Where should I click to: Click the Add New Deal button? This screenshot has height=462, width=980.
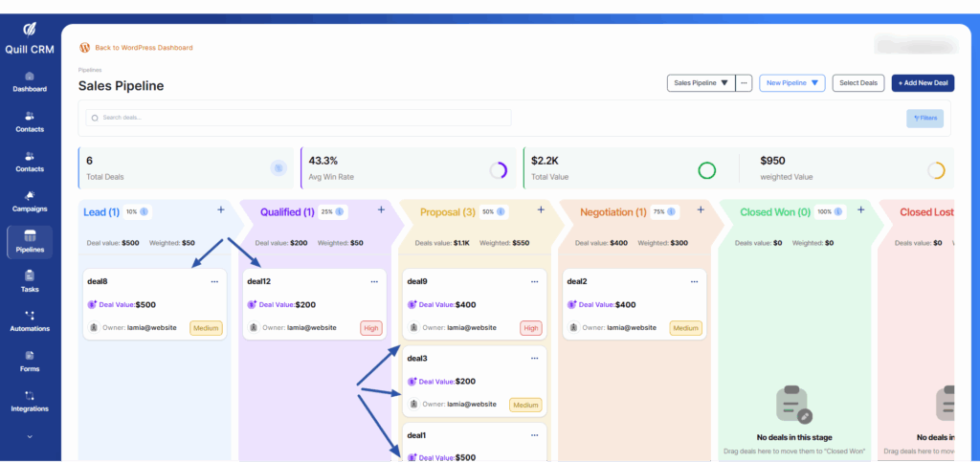[923, 83]
